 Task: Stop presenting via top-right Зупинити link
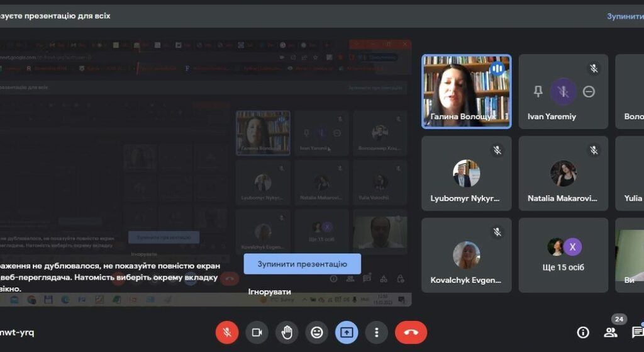point(625,16)
